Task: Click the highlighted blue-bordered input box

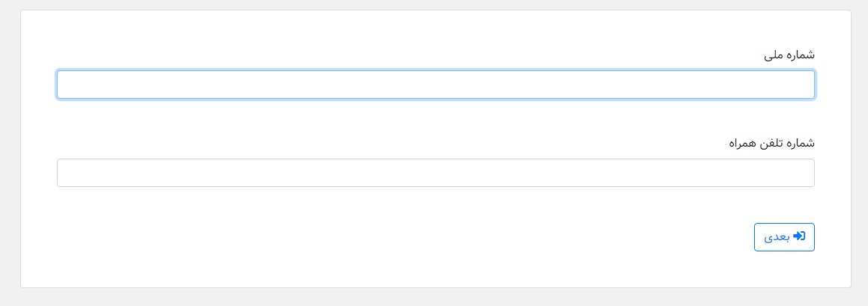Action: [x=436, y=85]
